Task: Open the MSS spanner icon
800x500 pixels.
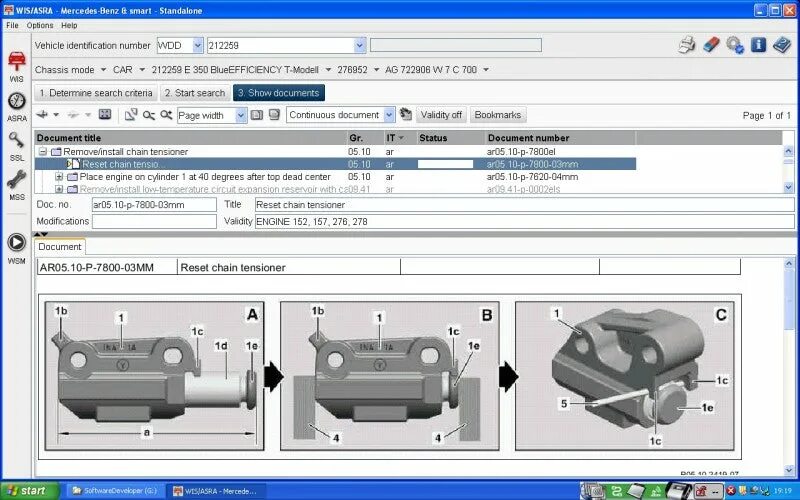Action: click(16, 179)
